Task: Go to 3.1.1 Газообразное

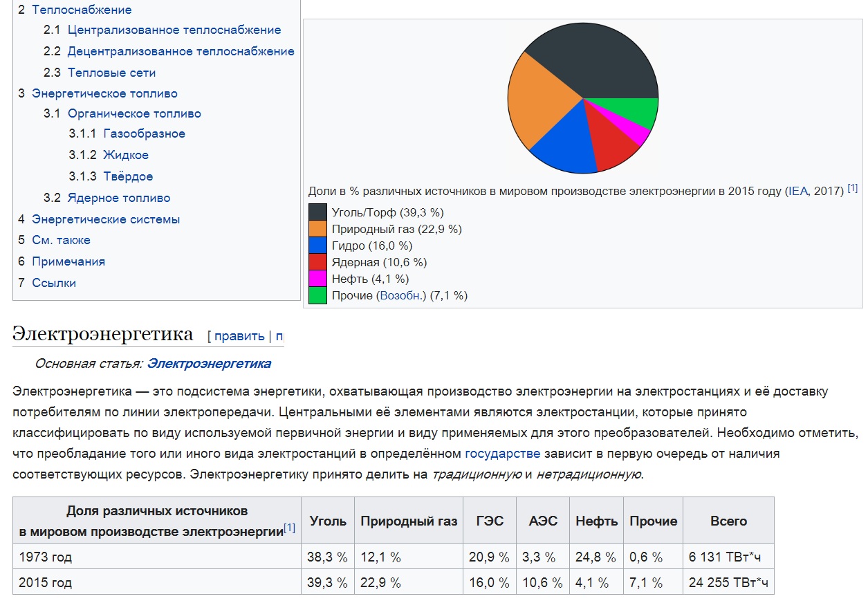Action: point(127,133)
